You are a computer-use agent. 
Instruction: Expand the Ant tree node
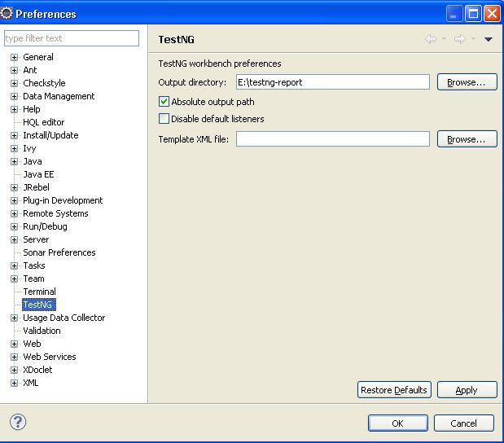pos(14,70)
